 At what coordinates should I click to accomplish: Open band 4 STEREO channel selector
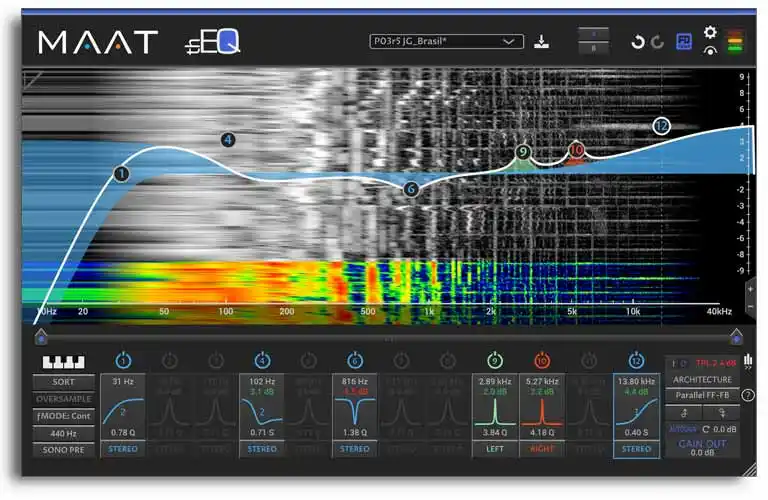click(x=262, y=449)
